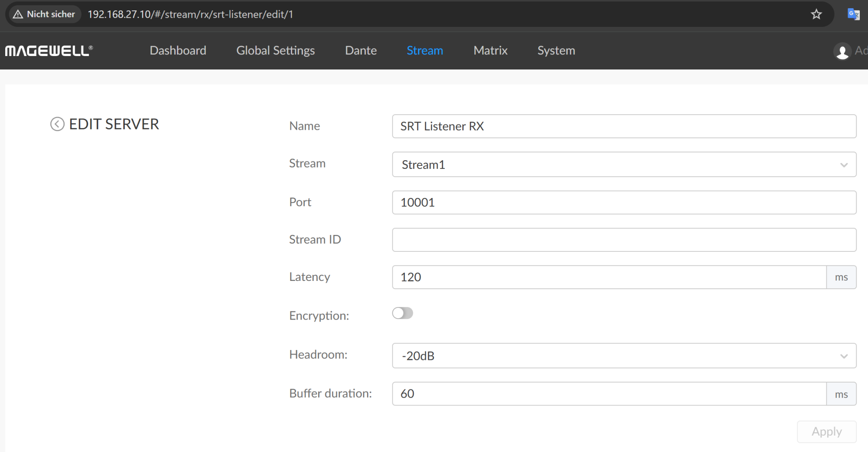Go to the Dashboard menu
The width and height of the screenshot is (868, 452).
[x=178, y=51]
